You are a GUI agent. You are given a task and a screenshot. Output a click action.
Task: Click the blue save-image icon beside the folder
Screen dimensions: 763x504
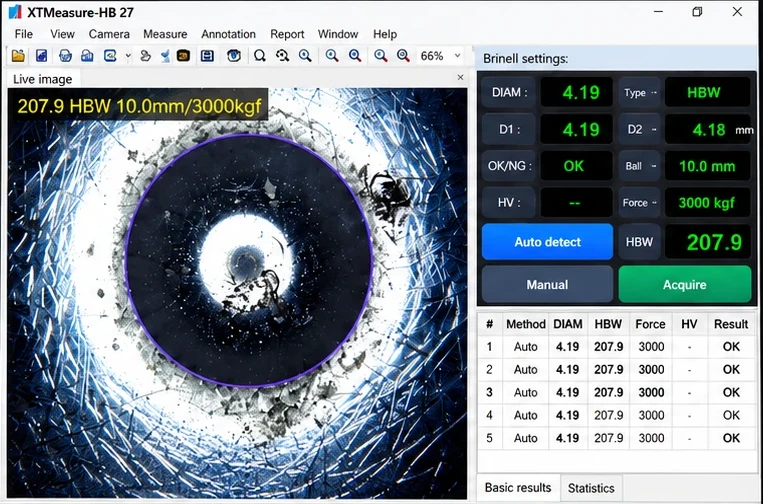pos(41,56)
